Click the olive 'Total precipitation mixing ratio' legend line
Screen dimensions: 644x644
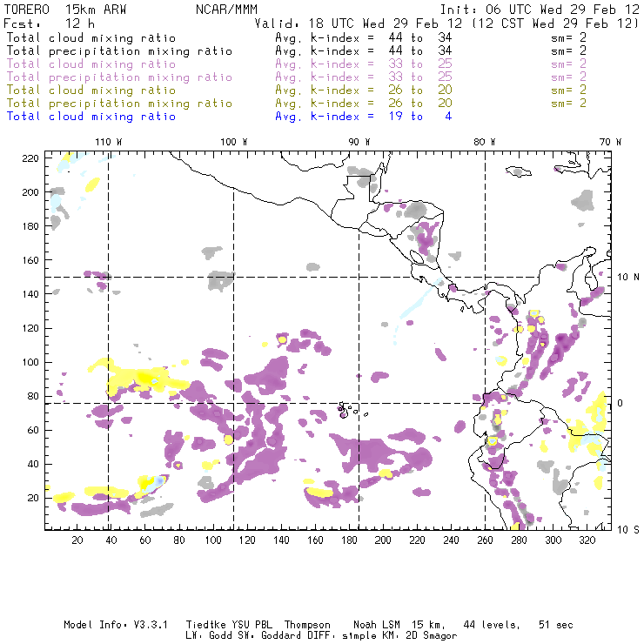119,104
